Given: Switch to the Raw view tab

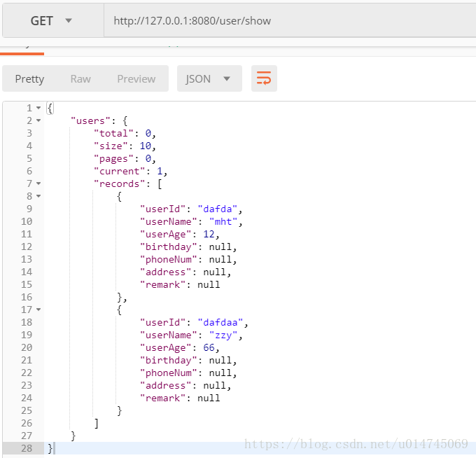Looking at the screenshot, I should coord(80,79).
